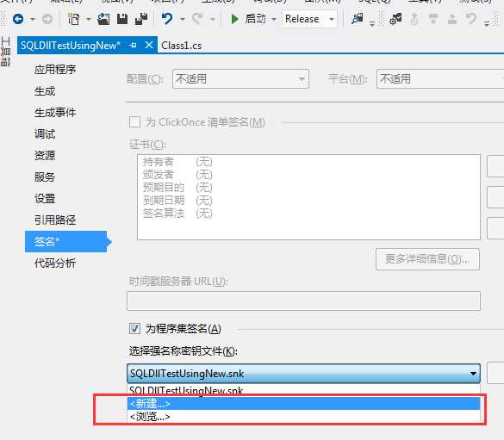Open the 代码分析 property page
The width and height of the screenshot is (504, 440).
pyautogui.click(x=55, y=263)
